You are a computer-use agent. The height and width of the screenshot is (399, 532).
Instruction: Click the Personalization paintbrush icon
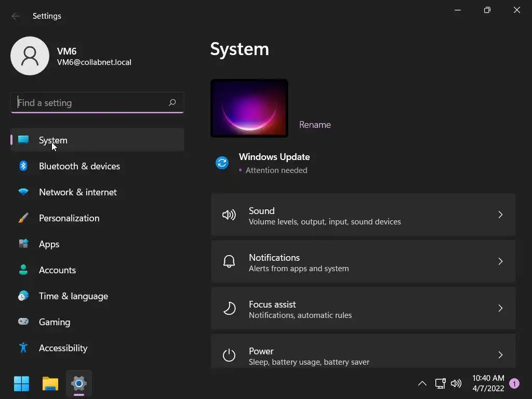tap(23, 218)
